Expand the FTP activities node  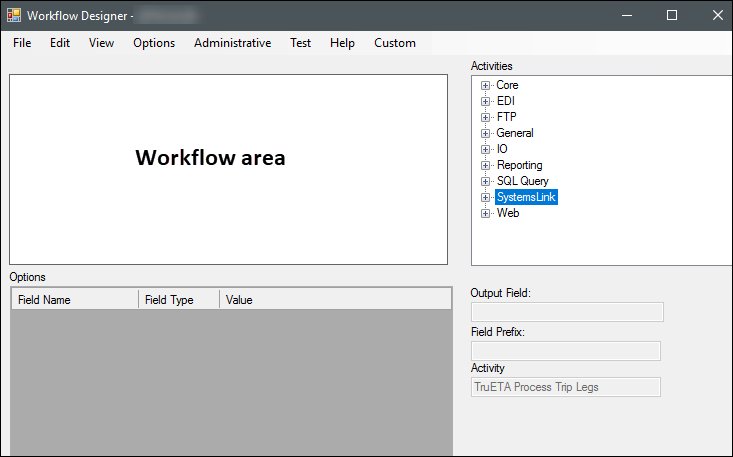485,117
